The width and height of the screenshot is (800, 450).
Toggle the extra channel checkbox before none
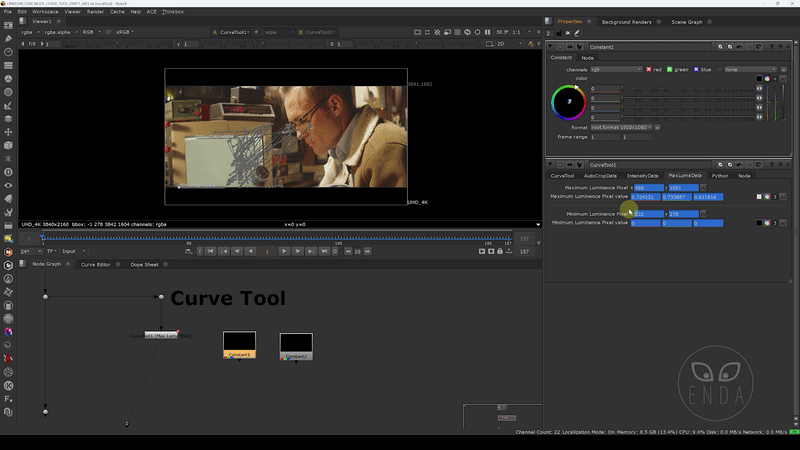pyautogui.click(x=719, y=69)
